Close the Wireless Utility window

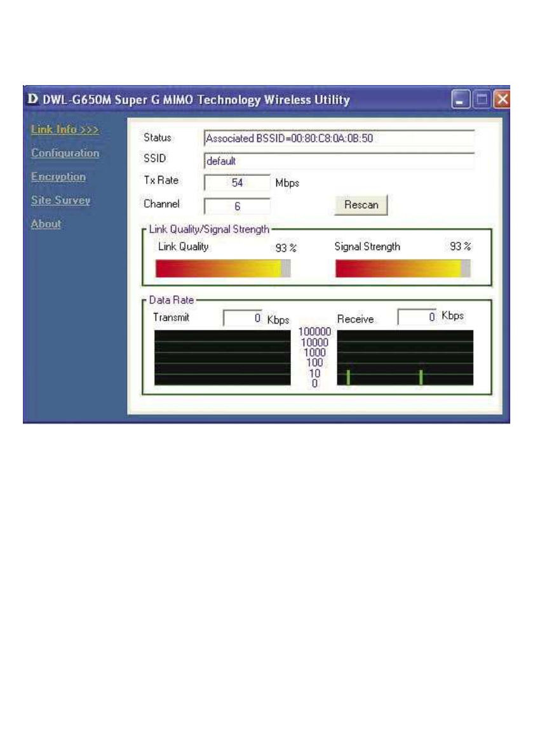pyautogui.click(x=502, y=100)
